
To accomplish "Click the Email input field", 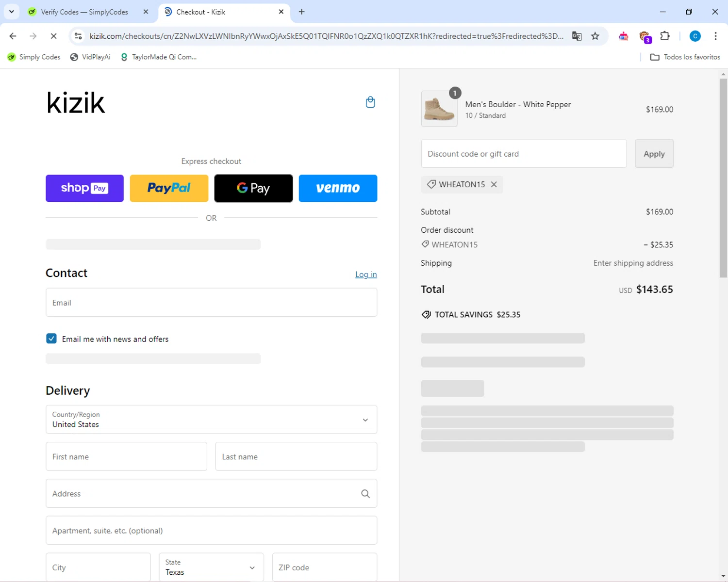I will (211, 303).
